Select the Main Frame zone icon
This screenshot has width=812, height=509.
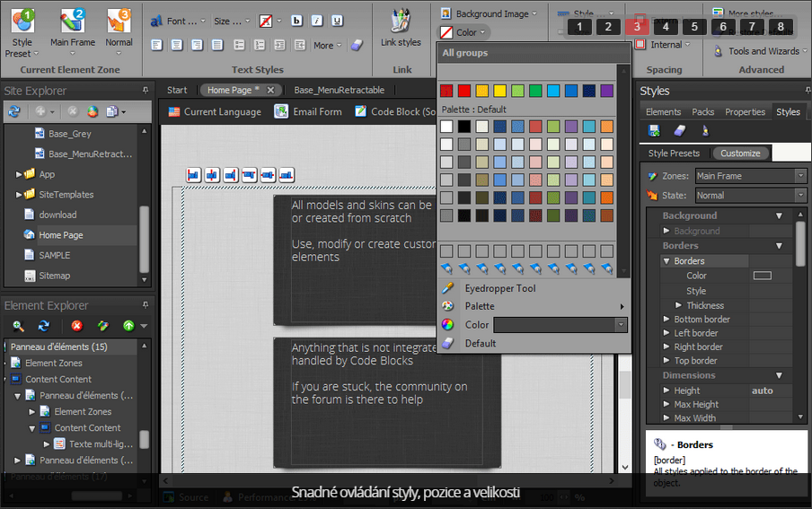pyautogui.click(x=72, y=20)
